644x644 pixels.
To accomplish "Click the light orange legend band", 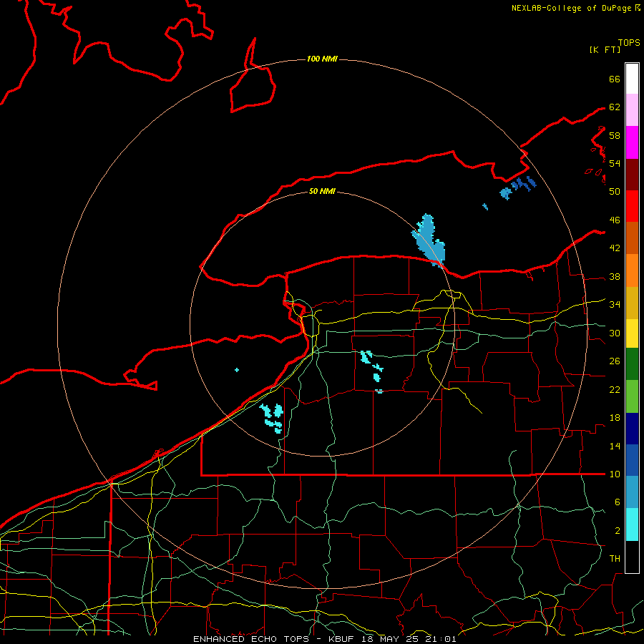I will click(x=632, y=270).
